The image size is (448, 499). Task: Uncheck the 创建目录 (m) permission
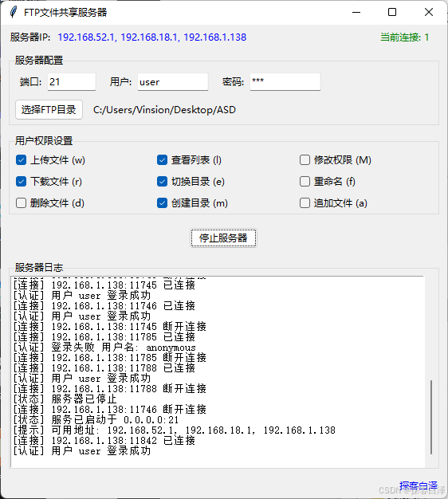click(162, 203)
